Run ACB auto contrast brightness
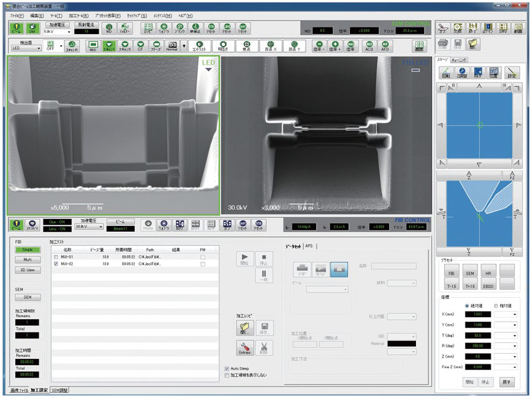Image resolution: width=532 pixels, height=399 pixels. [x=369, y=46]
